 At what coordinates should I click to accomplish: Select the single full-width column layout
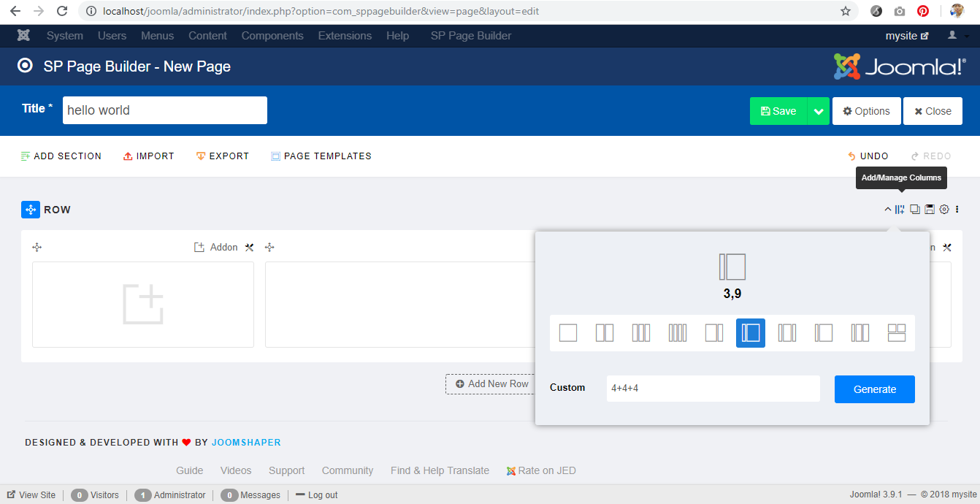coord(568,333)
